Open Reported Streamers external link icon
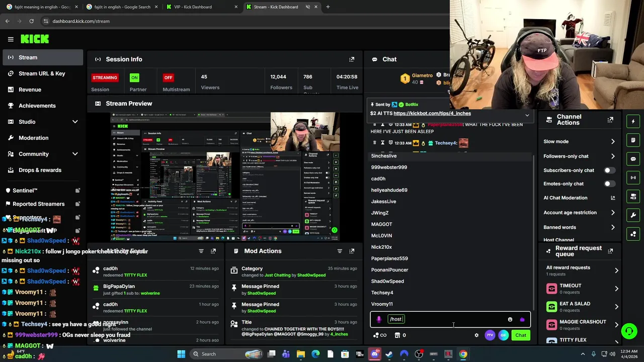The height and width of the screenshot is (362, 644). [77, 204]
